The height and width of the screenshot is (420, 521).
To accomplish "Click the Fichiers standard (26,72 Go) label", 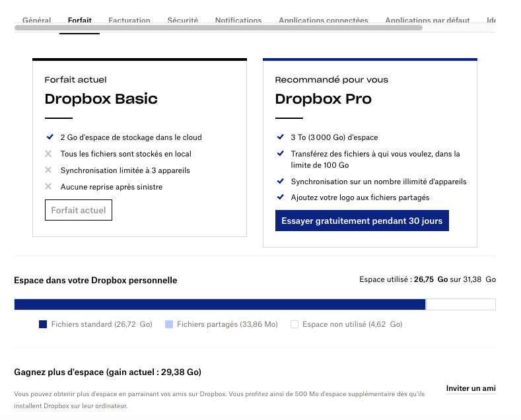I will (x=102, y=324).
